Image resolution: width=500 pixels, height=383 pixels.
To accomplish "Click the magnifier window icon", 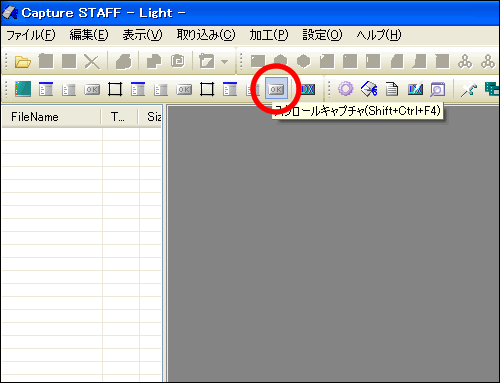I will tap(437, 89).
